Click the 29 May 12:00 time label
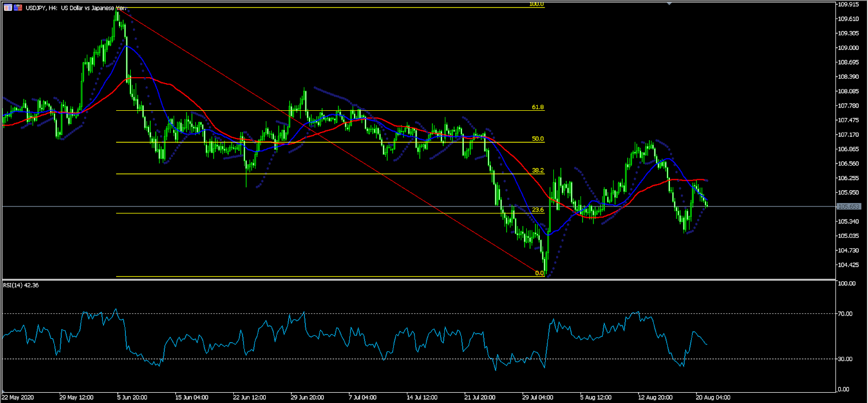This screenshot has width=868, height=403. [76, 398]
